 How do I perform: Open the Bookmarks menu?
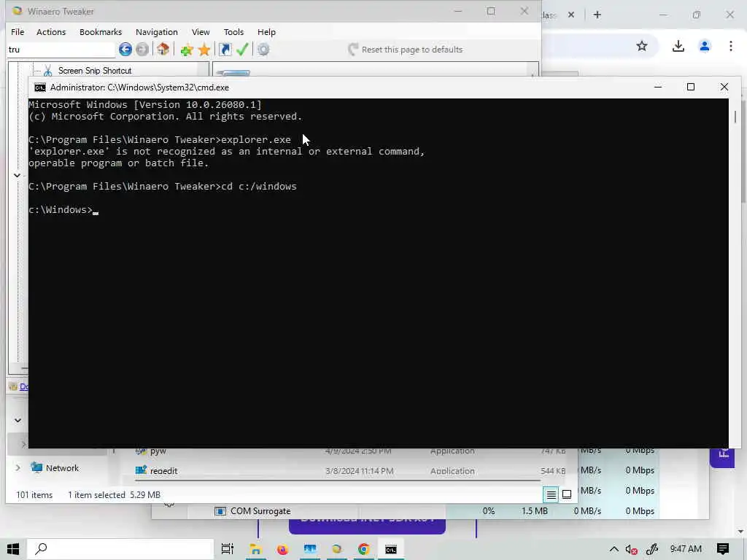click(x=101, y=32)
